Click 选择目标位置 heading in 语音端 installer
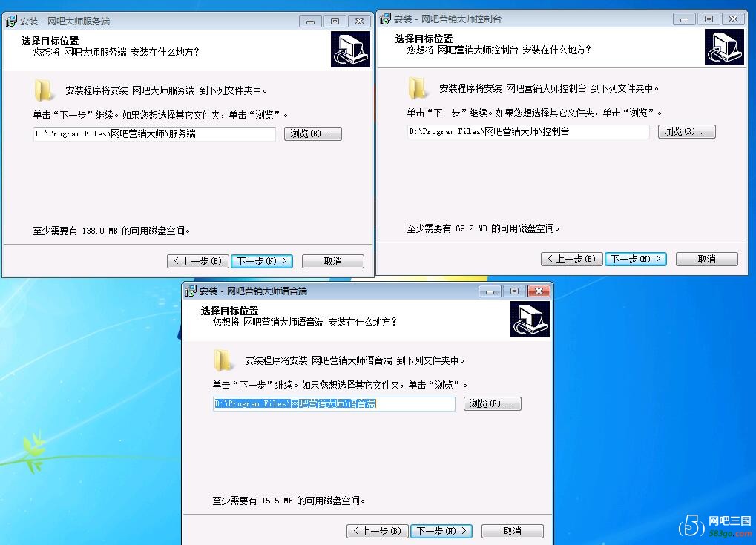The width and height of the screenshot is (756, 545). coord(229,311)
